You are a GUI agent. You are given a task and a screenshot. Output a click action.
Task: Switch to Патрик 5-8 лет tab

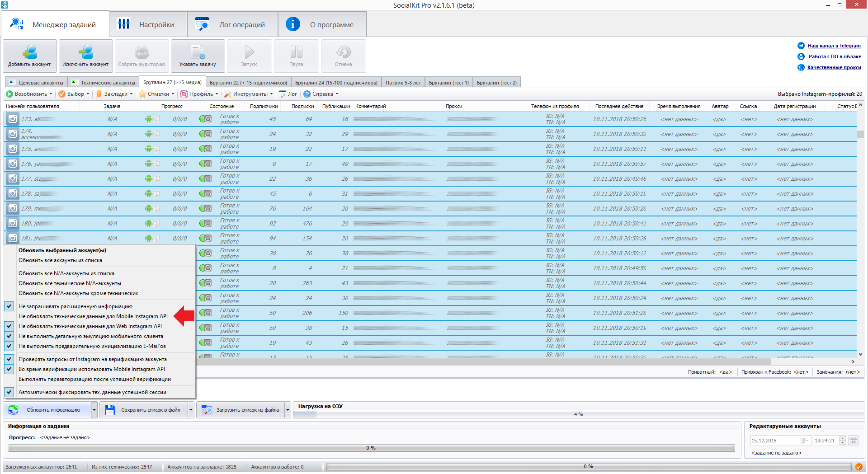(x=403, y=83)
